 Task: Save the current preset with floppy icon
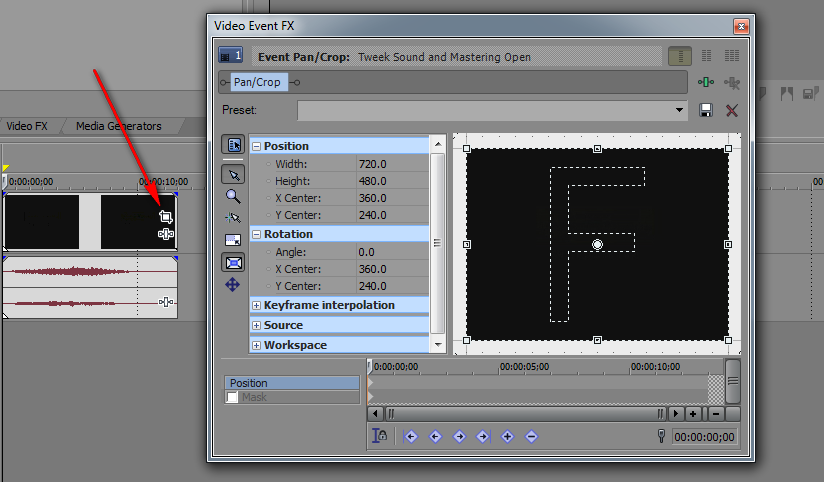point(706,110)
